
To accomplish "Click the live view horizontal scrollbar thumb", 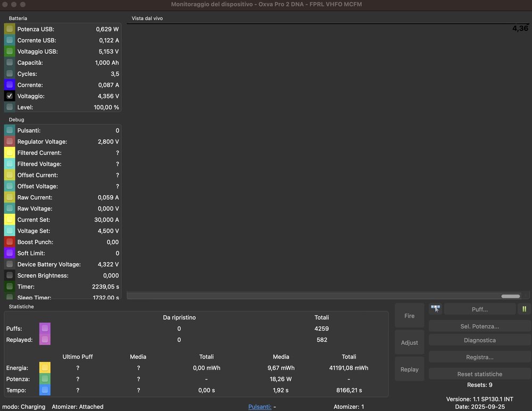I will (x=510, y=296).
